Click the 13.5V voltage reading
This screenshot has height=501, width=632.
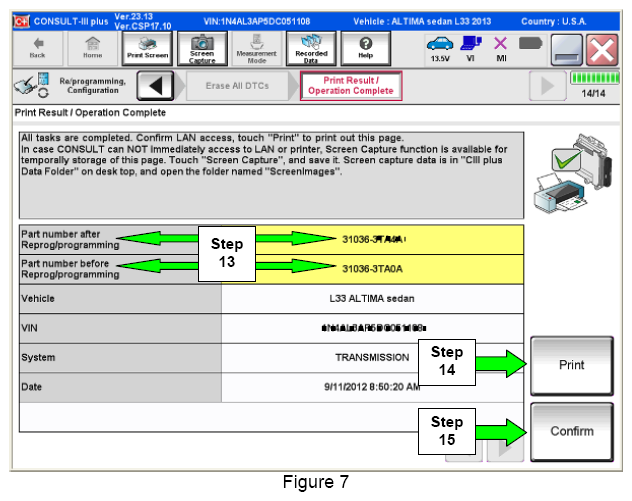coord(440,58)
